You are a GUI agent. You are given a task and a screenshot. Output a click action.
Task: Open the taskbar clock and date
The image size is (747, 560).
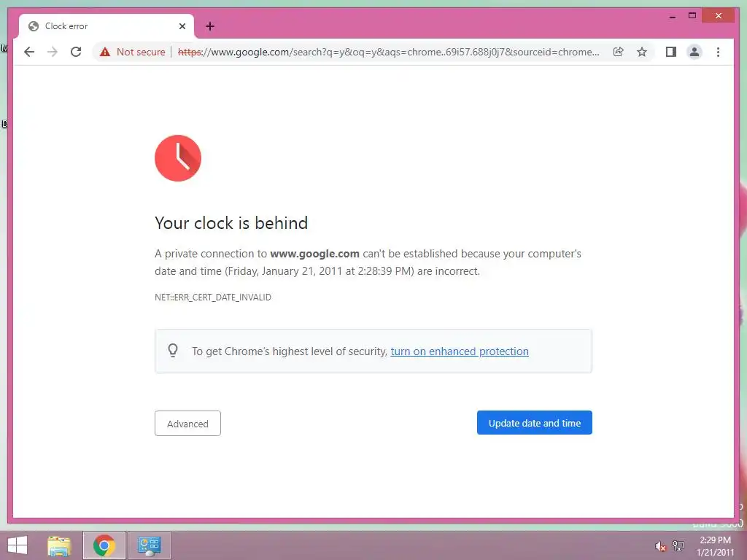pyautogui.click(x=715, y=546)
